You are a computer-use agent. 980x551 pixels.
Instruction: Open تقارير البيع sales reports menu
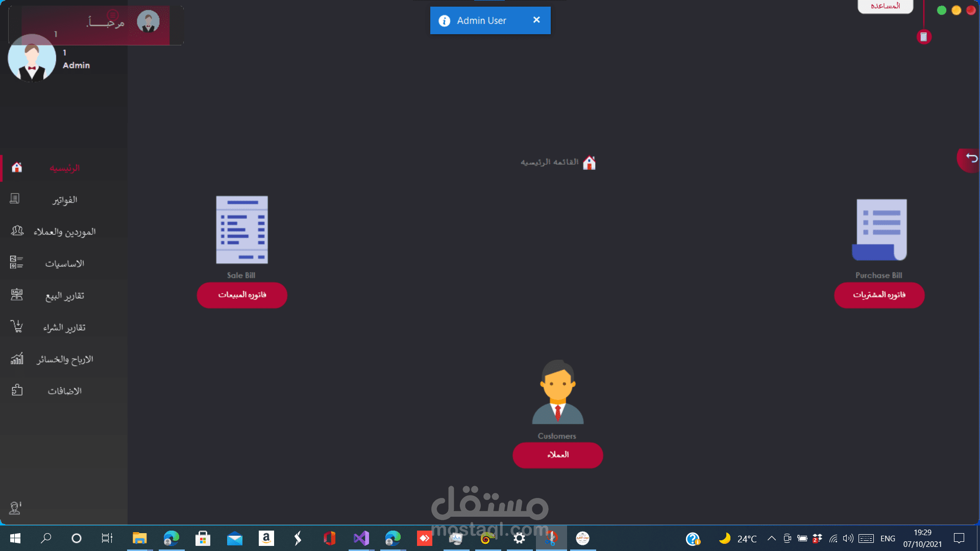(64, 296)
